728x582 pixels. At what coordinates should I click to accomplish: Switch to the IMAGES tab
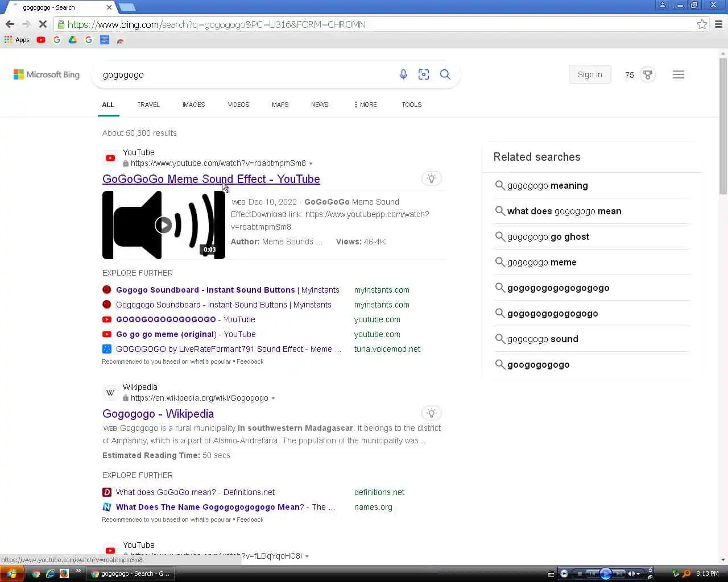coord(193,105)
